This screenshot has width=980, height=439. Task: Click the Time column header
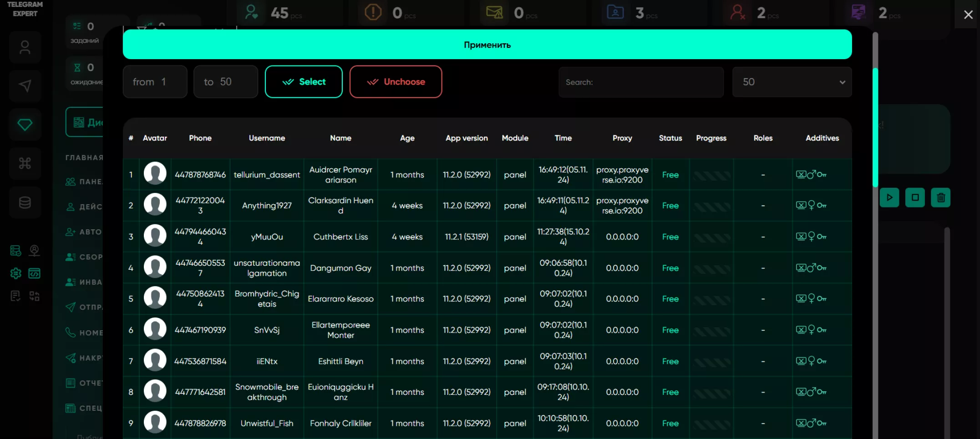(x=563, y=138)
